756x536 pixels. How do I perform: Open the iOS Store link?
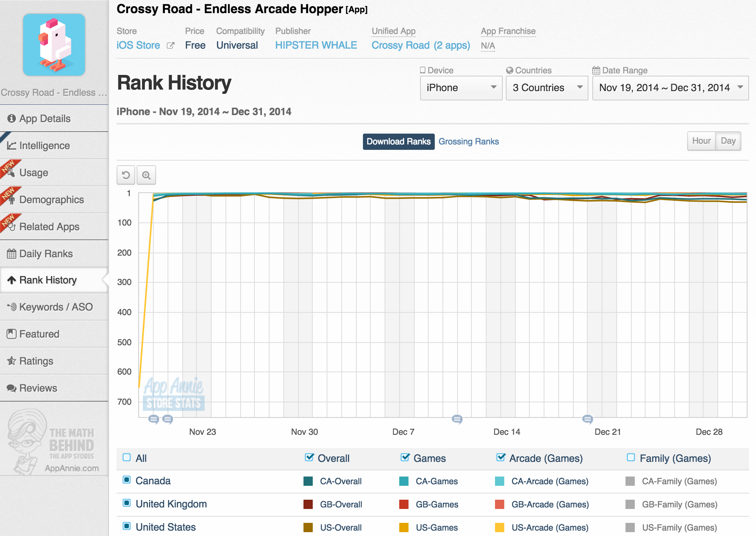138,46
